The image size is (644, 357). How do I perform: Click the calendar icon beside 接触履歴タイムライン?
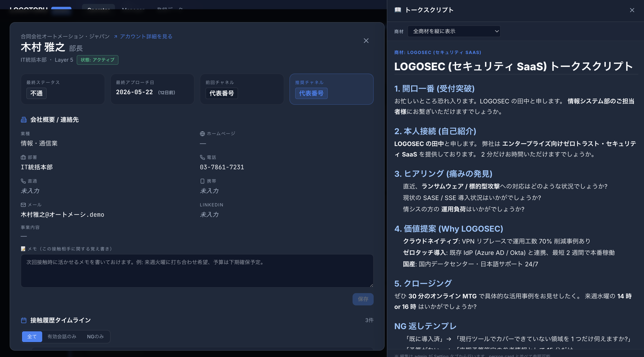tap(24, 320)
